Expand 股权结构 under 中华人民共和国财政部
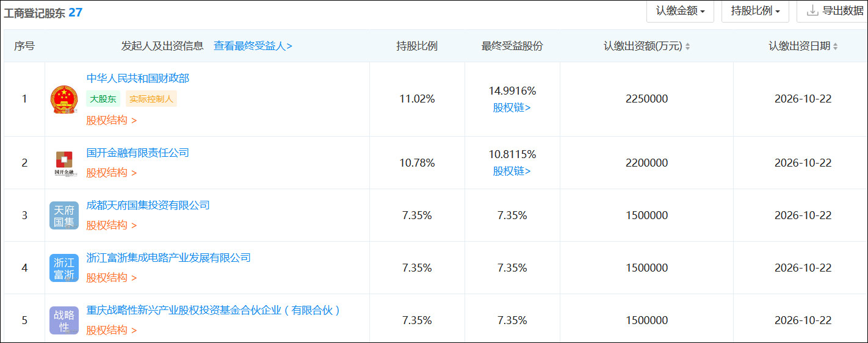Screen dimensions: 868x343 (x=111, y=120)
